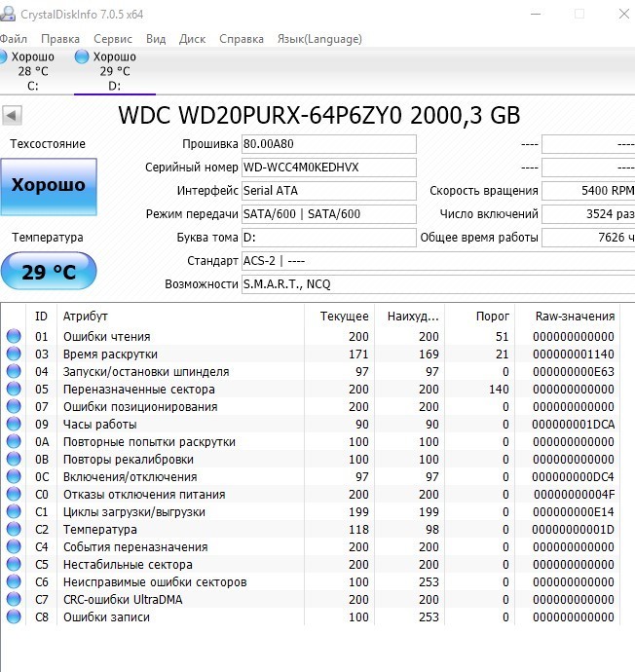Click status orb for Отказы отключения питания

click(x=14, y=494)
